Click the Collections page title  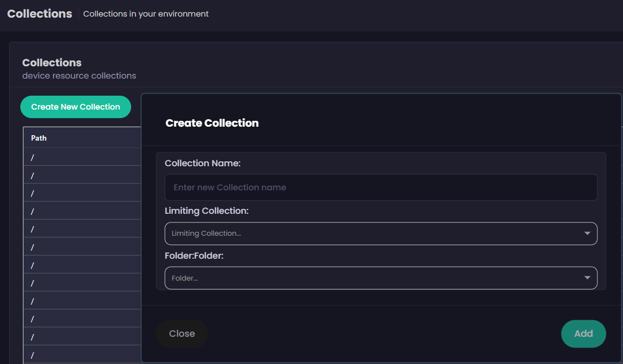40,14
